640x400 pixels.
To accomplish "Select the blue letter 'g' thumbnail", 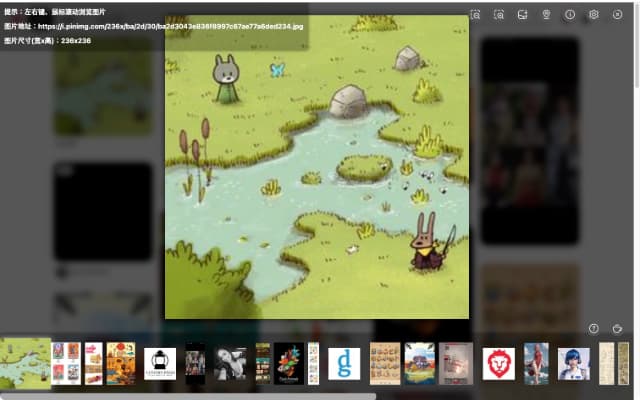I will pos(344,363).
